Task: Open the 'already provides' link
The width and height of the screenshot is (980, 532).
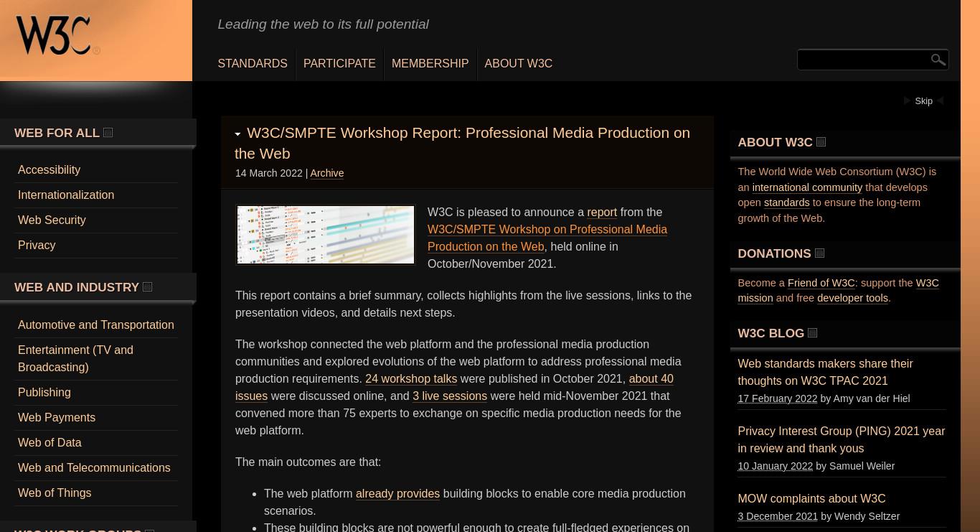Action: click(397, 493)
